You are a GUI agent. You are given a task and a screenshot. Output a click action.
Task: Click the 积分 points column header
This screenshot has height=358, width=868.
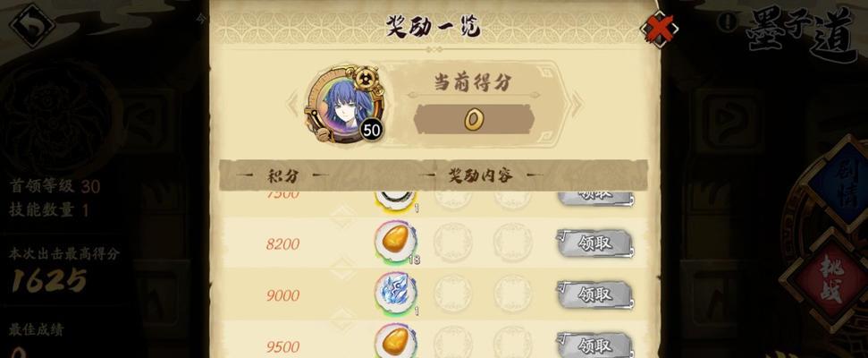pyautogui.click(x=282, y=176)
